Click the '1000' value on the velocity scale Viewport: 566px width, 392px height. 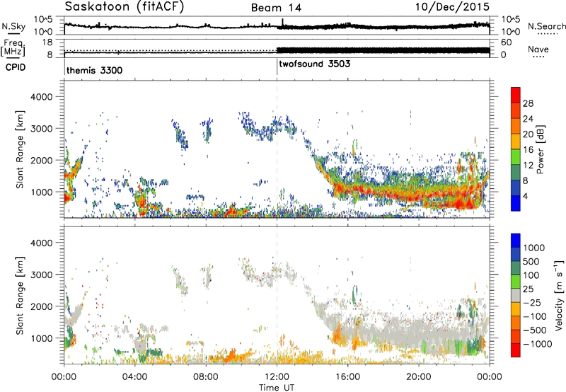click(x=534, y=248)
